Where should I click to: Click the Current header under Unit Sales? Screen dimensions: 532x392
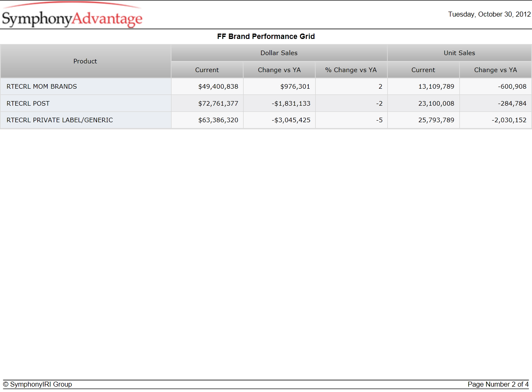point(423,70)
